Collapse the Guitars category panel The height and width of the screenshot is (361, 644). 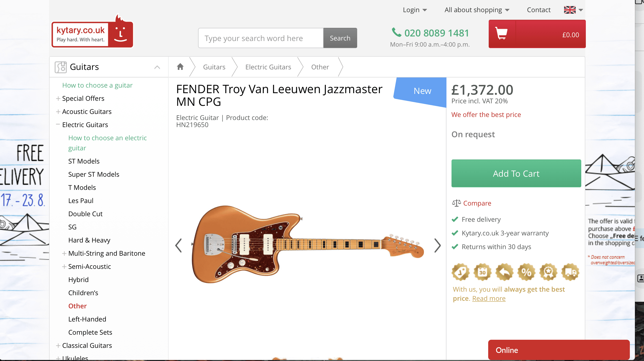pyautogui.click(x=157, y=67)
